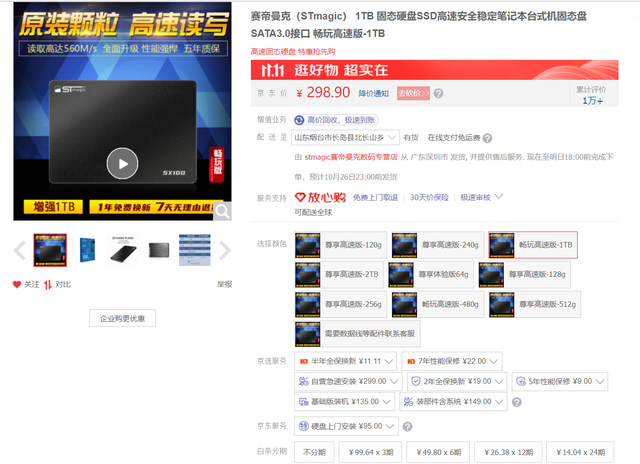Select the 需要数据线等配件联系客服 option

(357, 334)
